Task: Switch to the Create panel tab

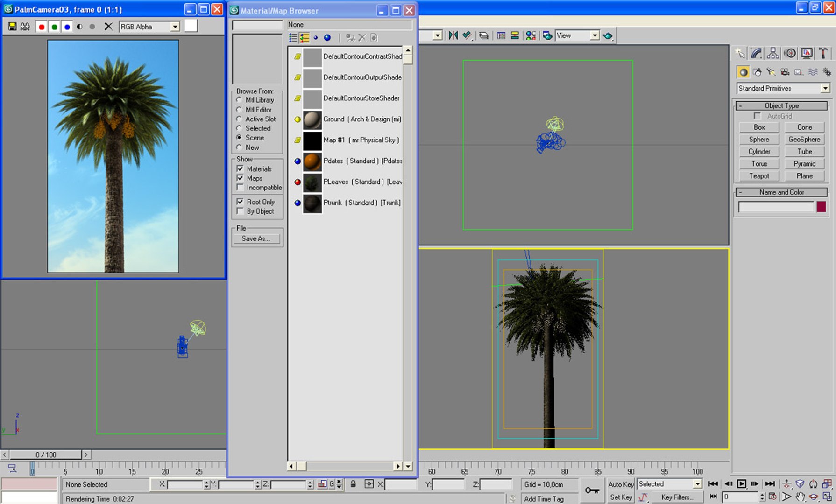Action: (x=740, y=53)
